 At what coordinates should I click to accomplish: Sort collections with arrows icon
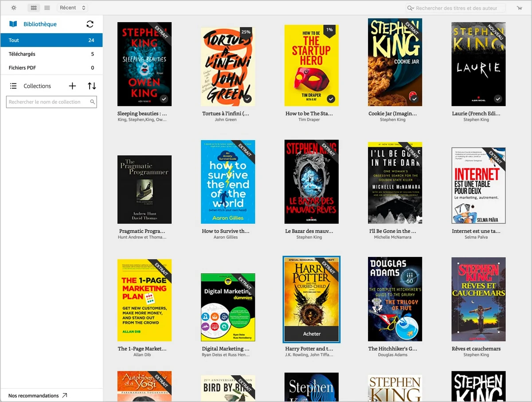tap(92, 86)
